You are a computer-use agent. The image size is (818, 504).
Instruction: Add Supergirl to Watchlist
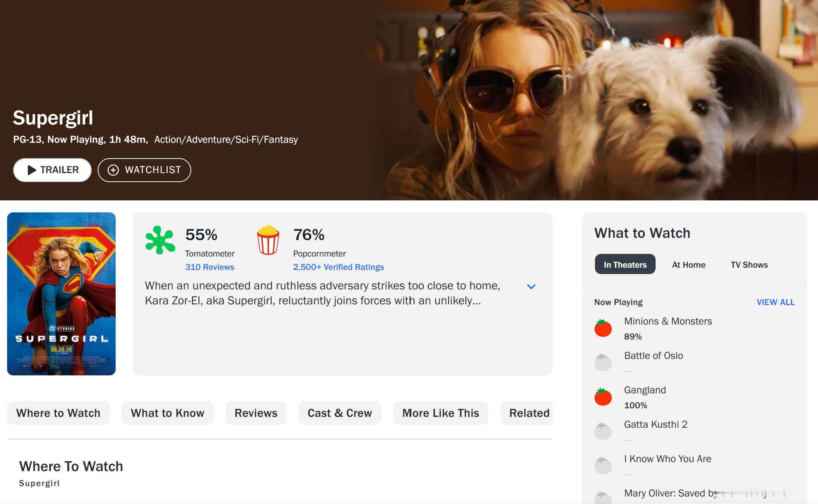[x=144, y=170]
